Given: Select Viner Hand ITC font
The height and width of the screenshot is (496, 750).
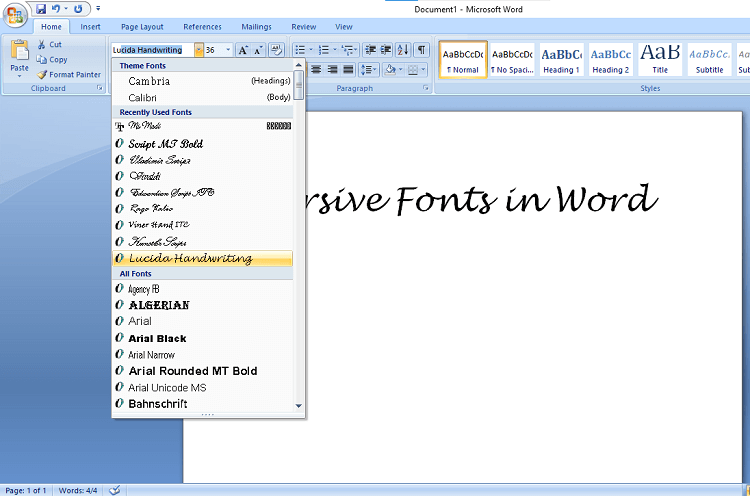Looking at the screenshot, I should tap(203, 224).
